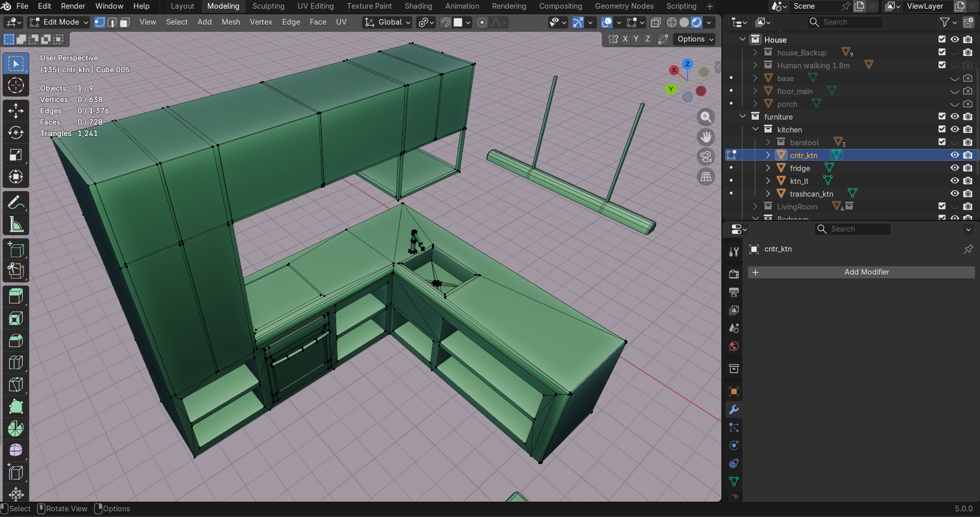This screenshot has width=980, height=517.
Task: Open the outliner filter dropdown
Action: click(948, 22)
